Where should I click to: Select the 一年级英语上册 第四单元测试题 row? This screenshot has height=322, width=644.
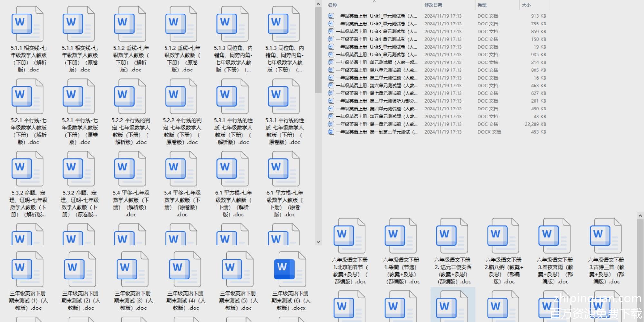[437, 109]
